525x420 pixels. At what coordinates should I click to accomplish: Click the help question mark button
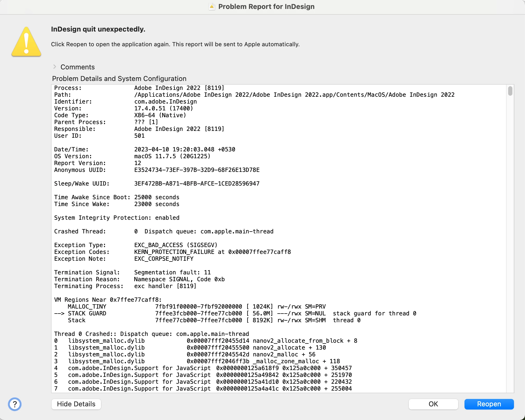click(15, 404)
